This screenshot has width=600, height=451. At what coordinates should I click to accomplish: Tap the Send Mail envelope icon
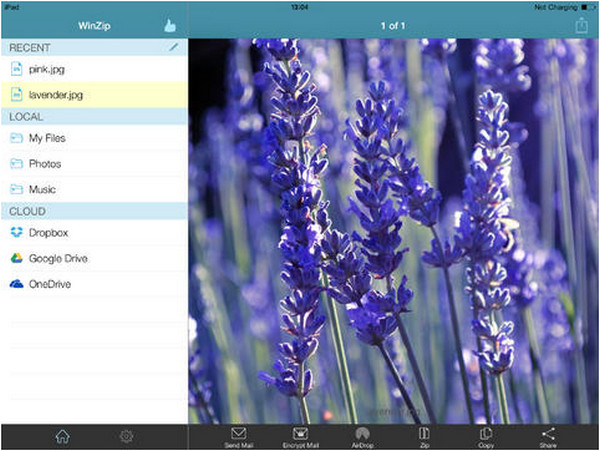239,436
